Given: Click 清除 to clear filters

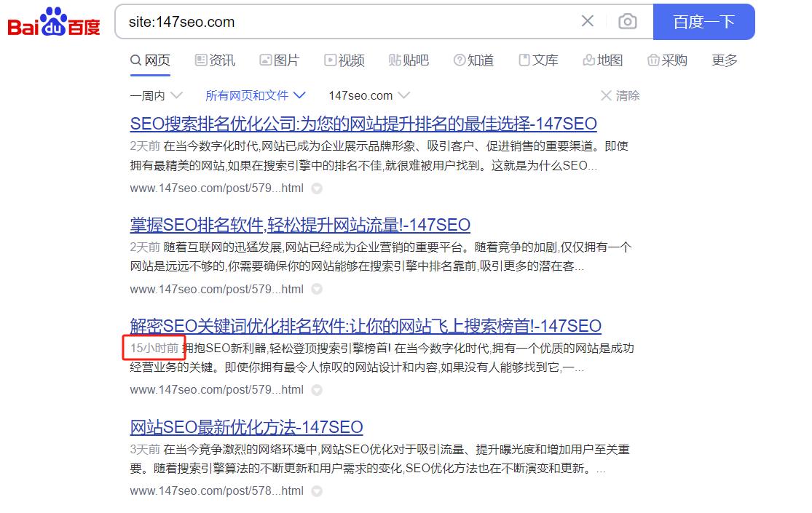Looking at the screenshot, I should (x=620, y=96).
